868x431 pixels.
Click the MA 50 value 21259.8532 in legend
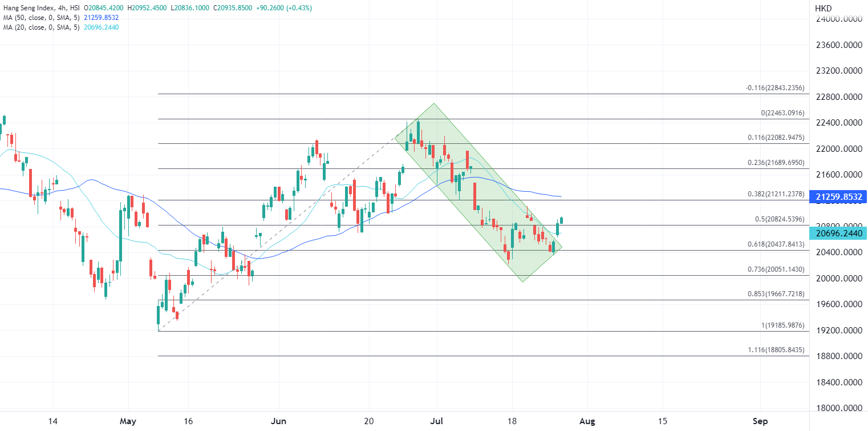[x=100, y=18]
